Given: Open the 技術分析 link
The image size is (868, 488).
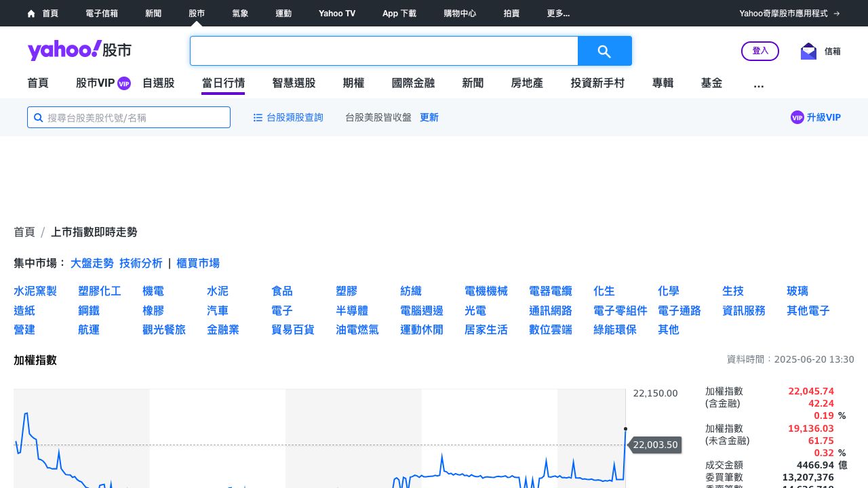Looking at the screenshot, I should [x=141, y=263].
